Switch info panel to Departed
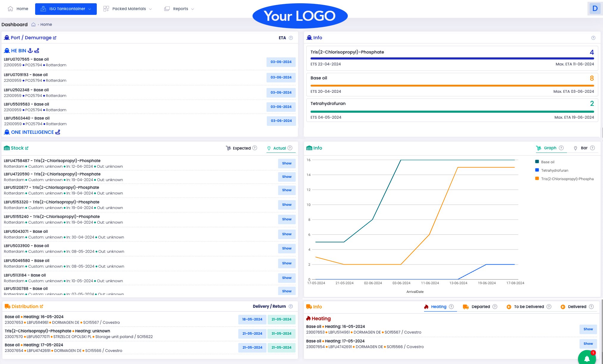The image size is (603, 364). tap(481, 307)
